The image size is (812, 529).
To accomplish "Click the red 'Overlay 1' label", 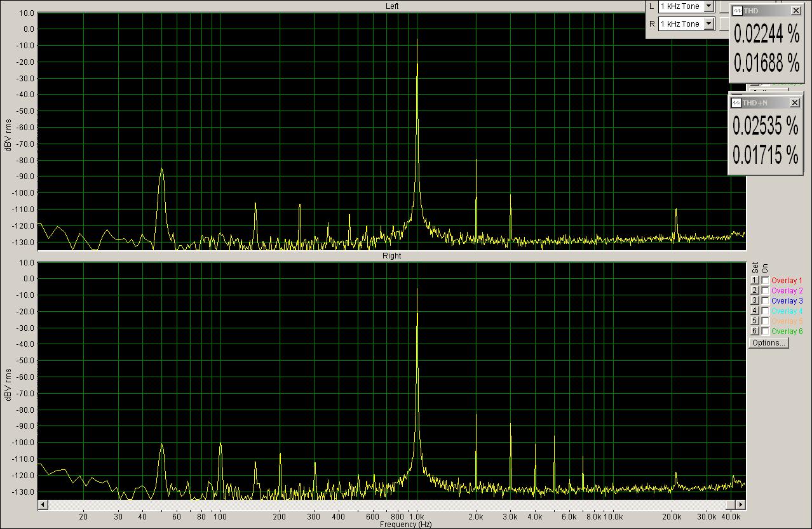I will click(x=787, y=281).
